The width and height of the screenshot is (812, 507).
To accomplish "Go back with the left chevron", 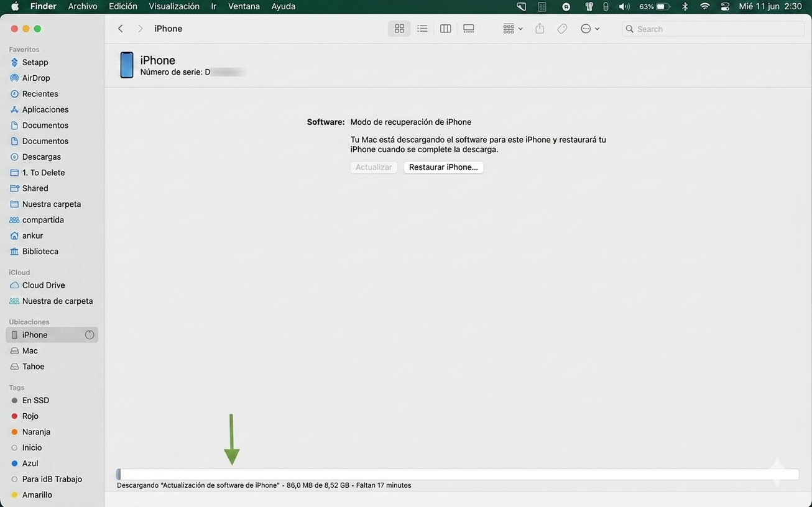I will tap(121, 29).
